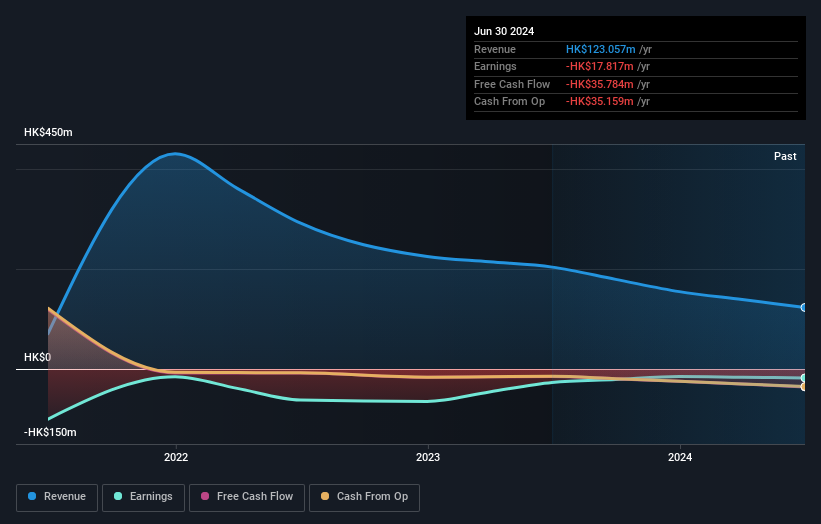Click the -HK$35.159m cash from op value
This screenshot has width=821, height=524.
click(600, 102)
